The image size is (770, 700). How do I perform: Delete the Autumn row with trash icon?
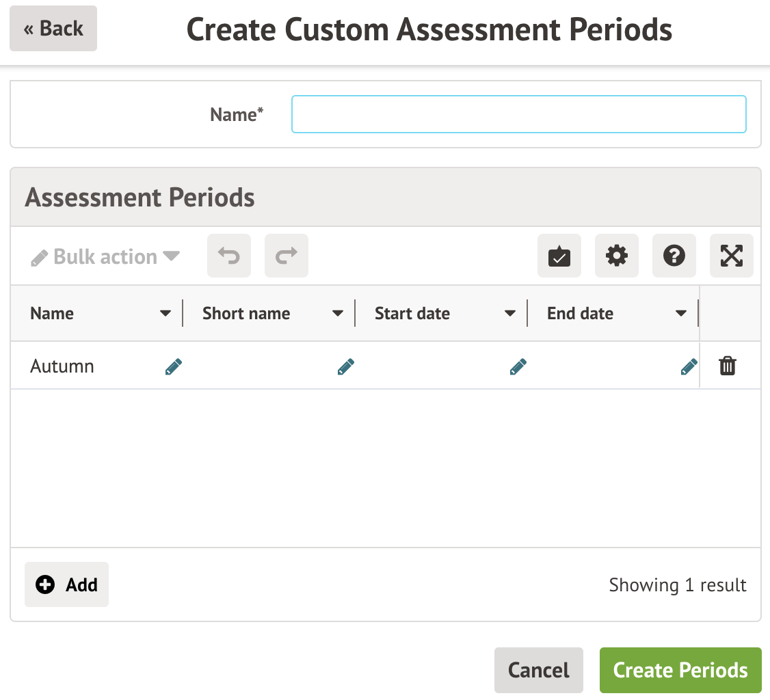point(728,366)
